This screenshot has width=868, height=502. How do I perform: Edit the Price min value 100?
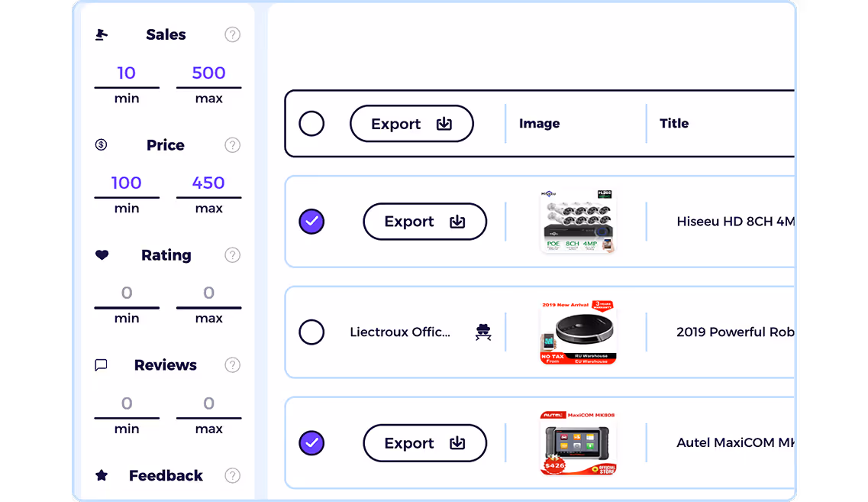click(x=127, y=183)
